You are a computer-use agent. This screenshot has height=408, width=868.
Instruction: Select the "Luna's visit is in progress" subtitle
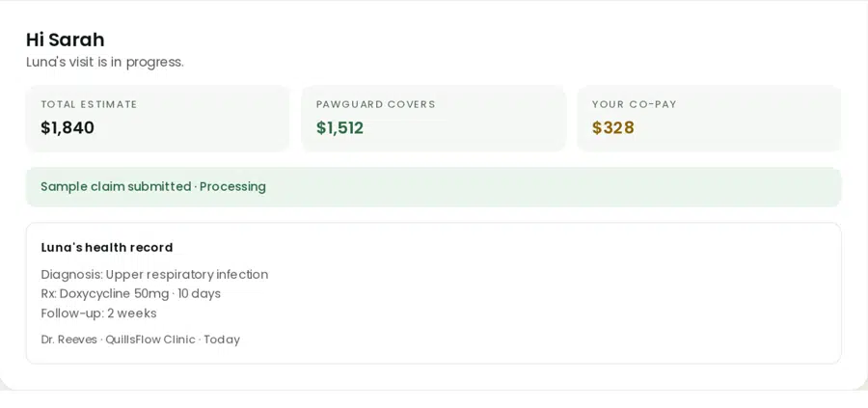[104, 62]
